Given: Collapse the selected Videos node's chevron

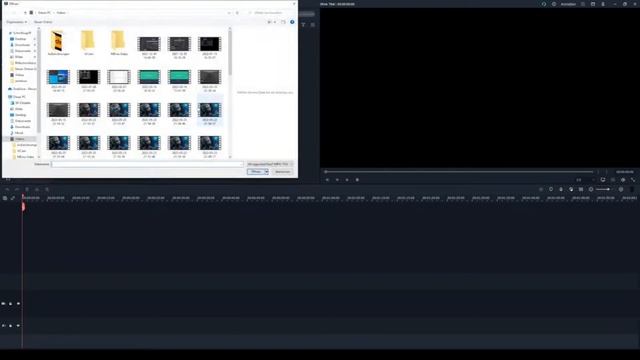Looking at the screenshot, I should (7, 139).
